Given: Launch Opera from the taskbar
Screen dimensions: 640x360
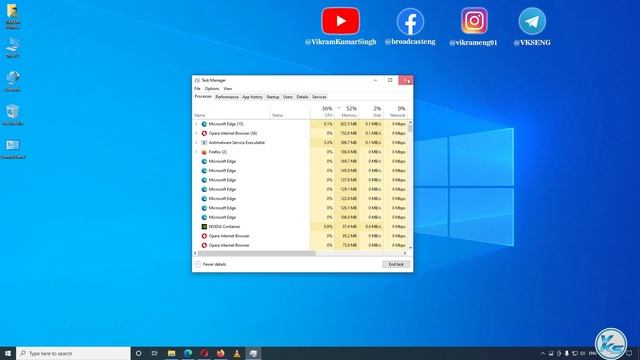Looking at the screenshot, I should pos(204,353).
